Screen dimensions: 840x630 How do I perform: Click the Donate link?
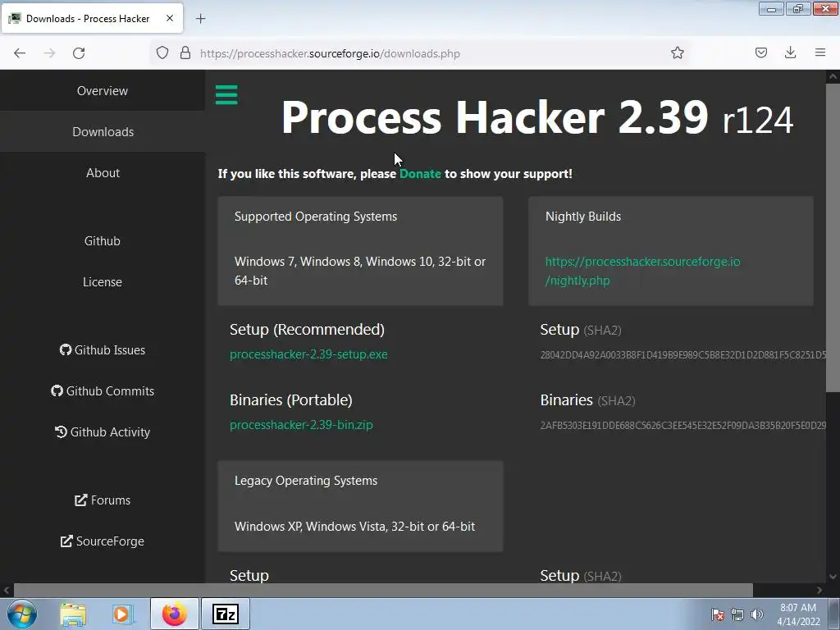420,174
